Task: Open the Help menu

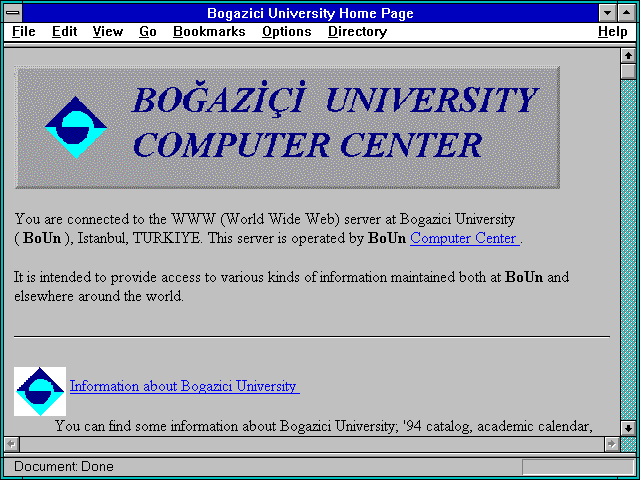Action: [x=613, y=32]
